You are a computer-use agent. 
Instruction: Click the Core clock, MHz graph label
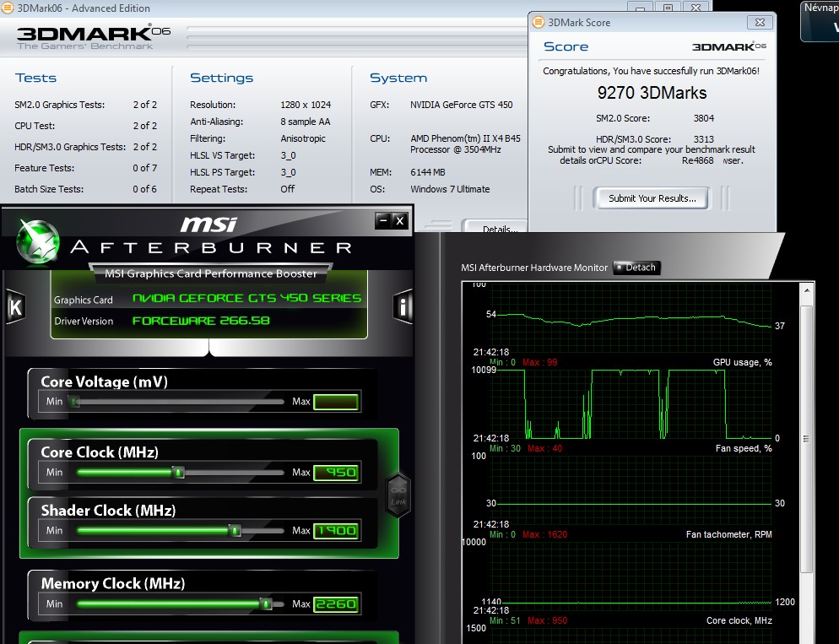pos(739,620)
